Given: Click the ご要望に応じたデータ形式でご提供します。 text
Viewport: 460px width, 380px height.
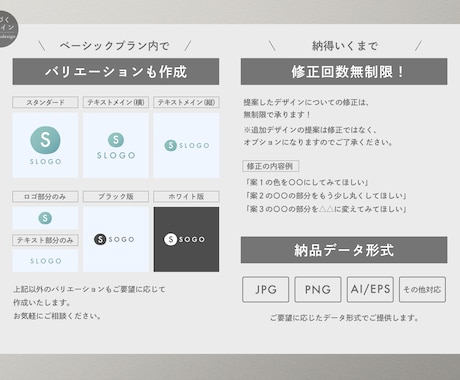Looking at the screenshot, I should [344, 318].
